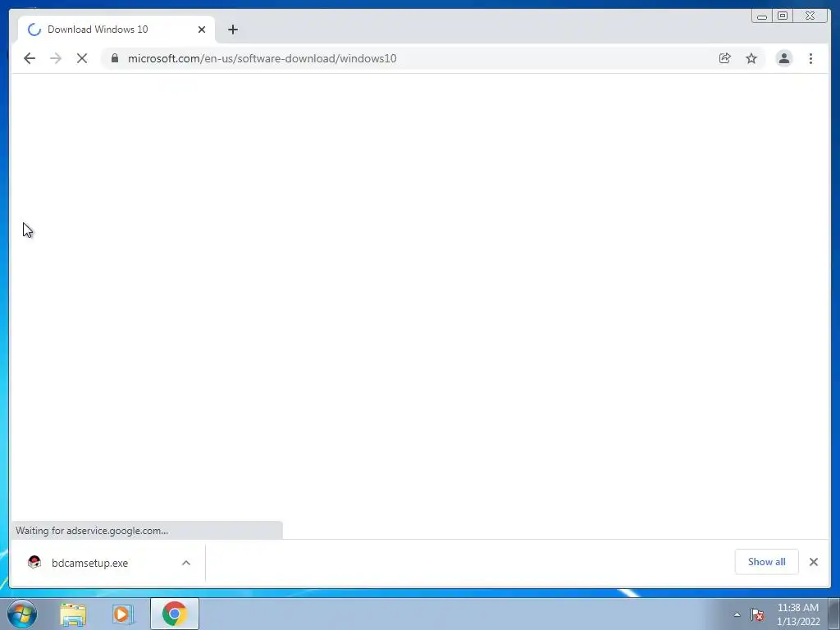Click the forward navigation arrow
Viewport: 840px width, 630px height.
click(56, 58)
